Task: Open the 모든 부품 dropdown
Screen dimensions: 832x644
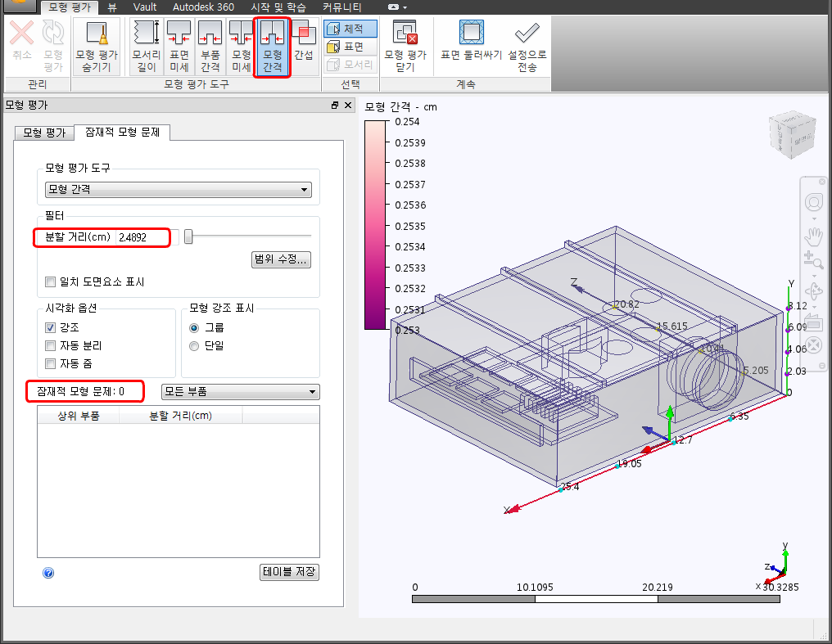Action: 241,392
